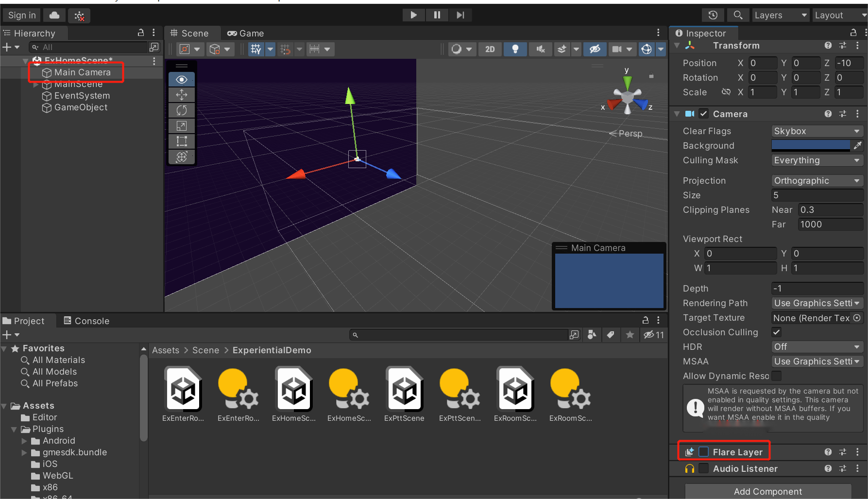This screenshot has width=868, height=499.
Task: Switch to the Game tab
Action: point(246,33)
